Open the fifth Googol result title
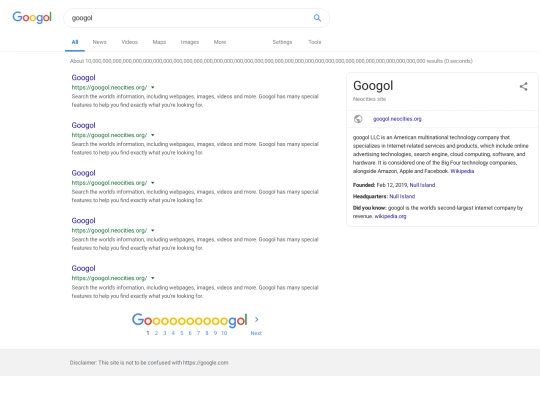This screenshot has height=405, width=540. 83,268
